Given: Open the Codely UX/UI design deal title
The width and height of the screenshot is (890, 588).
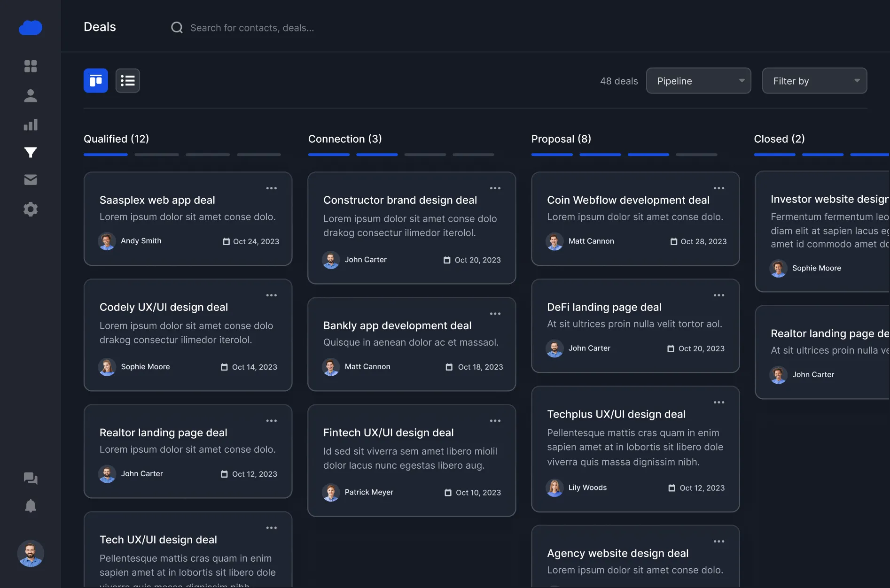Looking at the screenshot, I should [x=164, y=307].
